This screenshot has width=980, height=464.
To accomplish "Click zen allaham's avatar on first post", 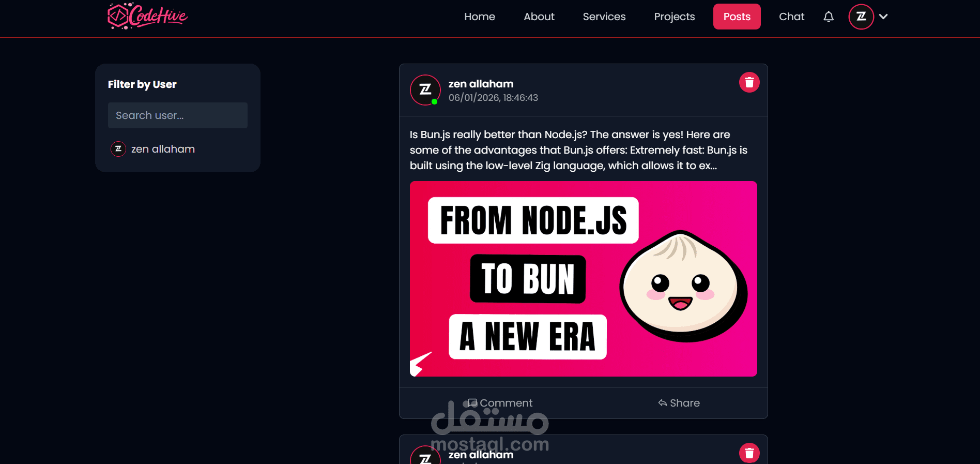I will point(425,90).
